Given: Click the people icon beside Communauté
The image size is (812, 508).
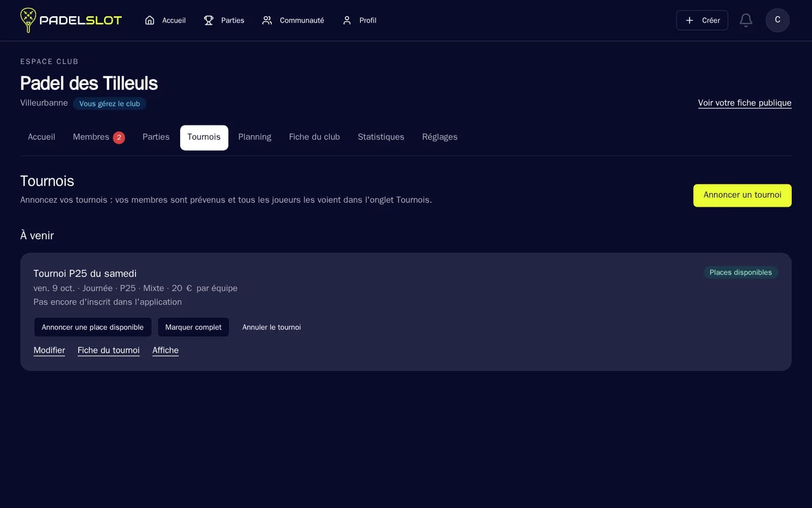Looking at the screenshot, I should point(267,20).
